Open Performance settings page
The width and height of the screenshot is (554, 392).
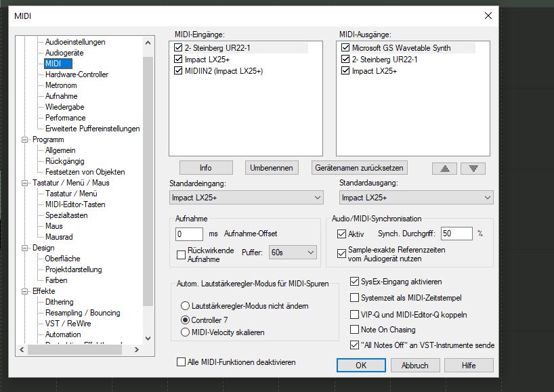[66, 118]
